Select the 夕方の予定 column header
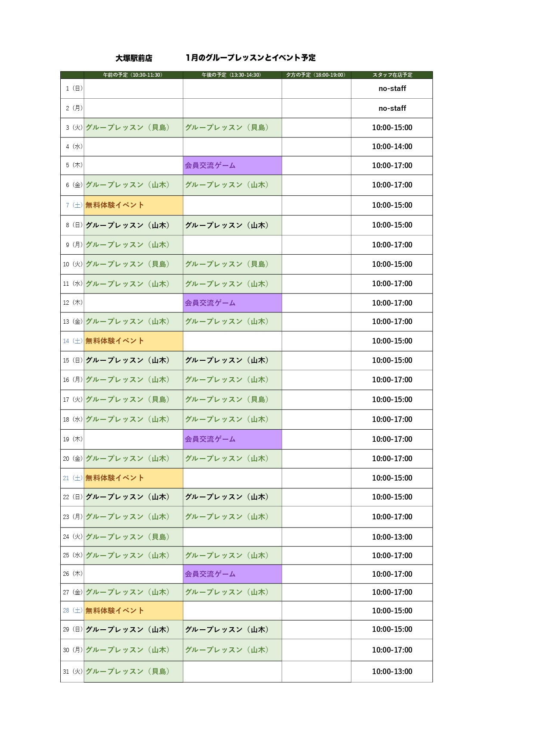Image resolution: width=534 pixels, height=756 pixels. pos(317,75)
